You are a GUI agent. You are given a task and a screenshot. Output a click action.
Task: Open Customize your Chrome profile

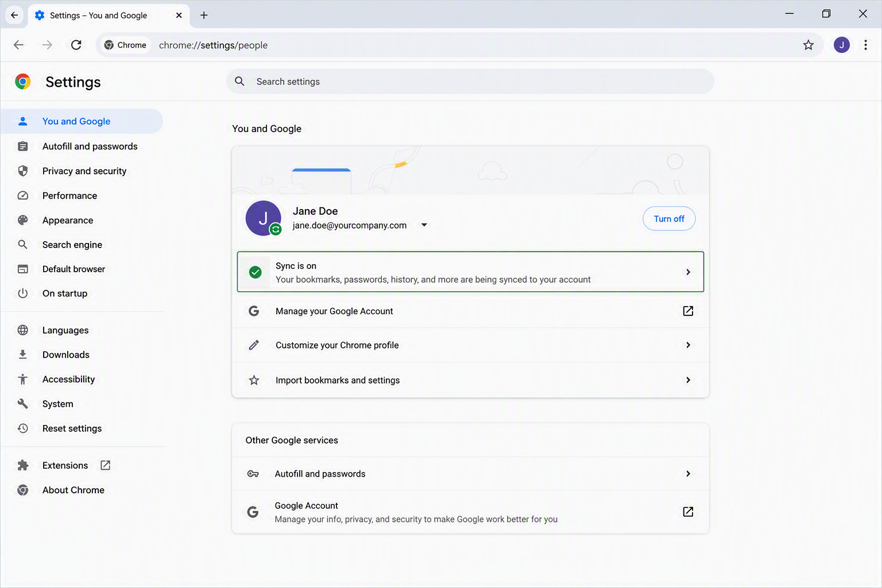point(470,345)
